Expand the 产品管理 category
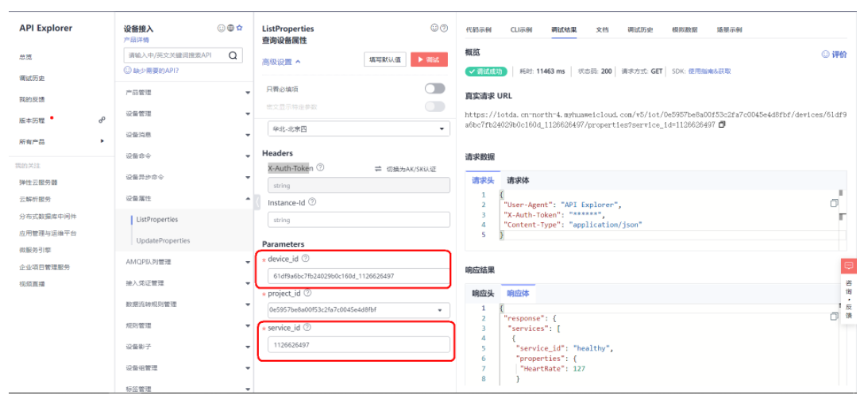 click(248, 93)
